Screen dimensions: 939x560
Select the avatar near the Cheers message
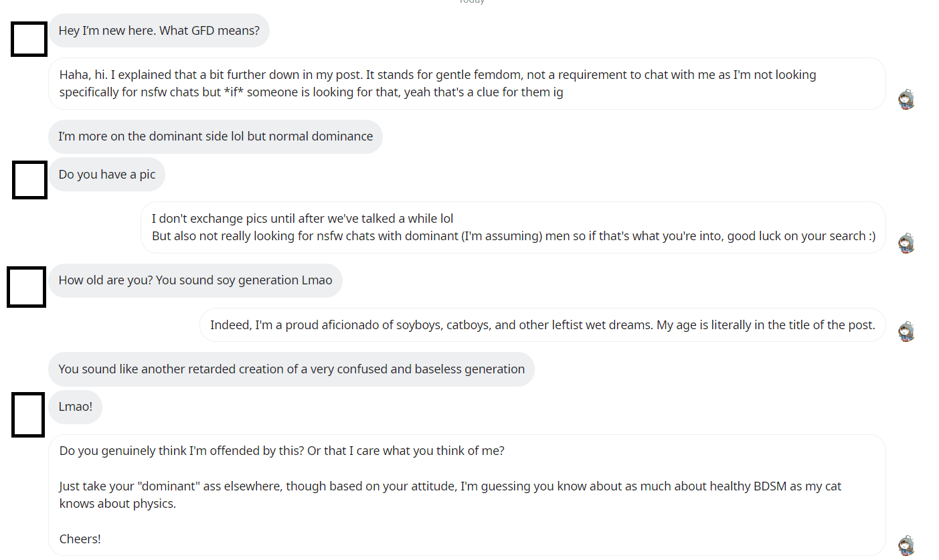[906, 546]
